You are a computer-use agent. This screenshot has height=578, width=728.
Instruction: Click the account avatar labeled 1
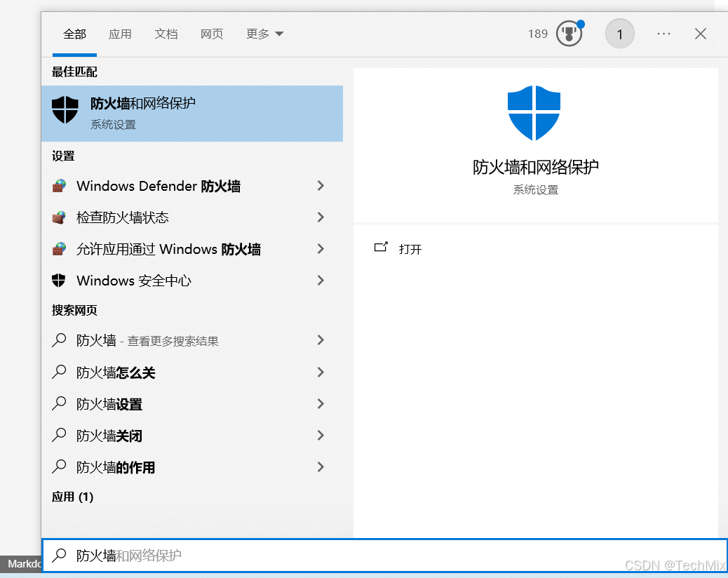(619, 34)
